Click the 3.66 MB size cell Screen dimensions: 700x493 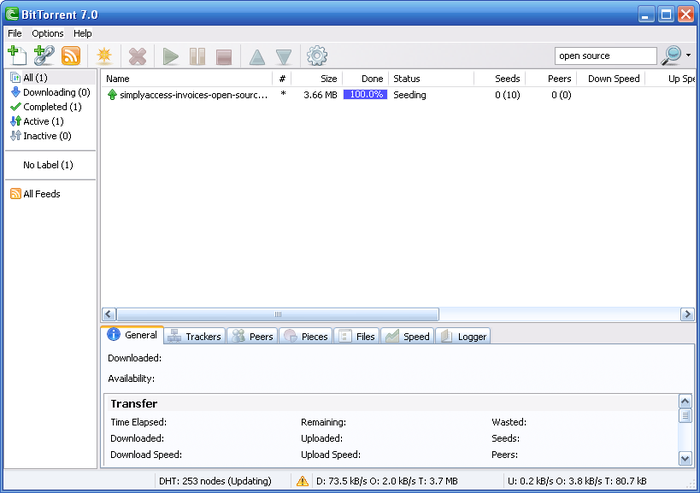pos(320,95)
